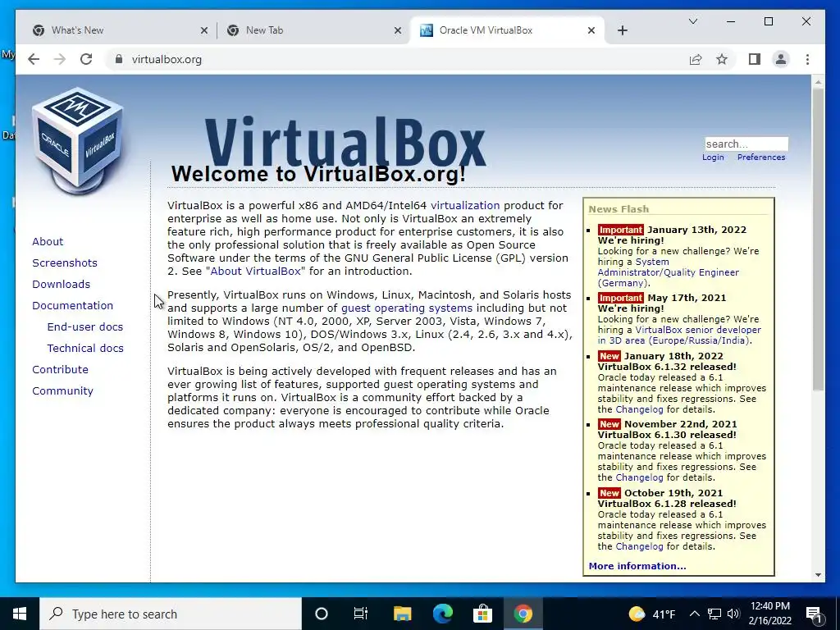This screenshot has width=840, height=630.
Task: Click the site search field
Action: (x=746, y=144)
